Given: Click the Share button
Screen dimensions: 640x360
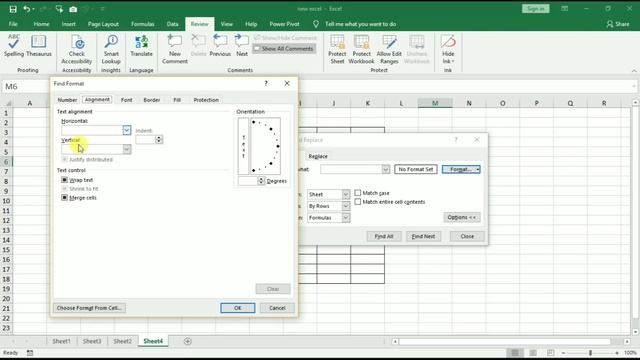Looking at the screenshot, I should point(618,24).
